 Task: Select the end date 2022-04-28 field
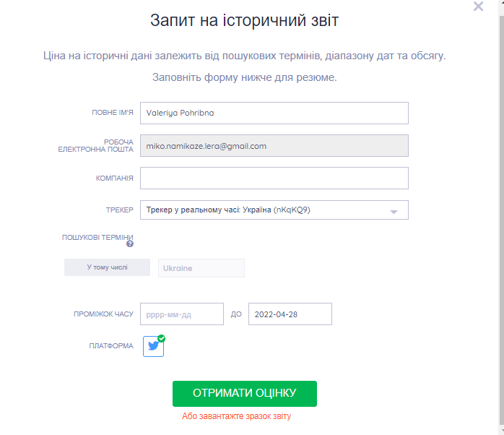(290, 314)
